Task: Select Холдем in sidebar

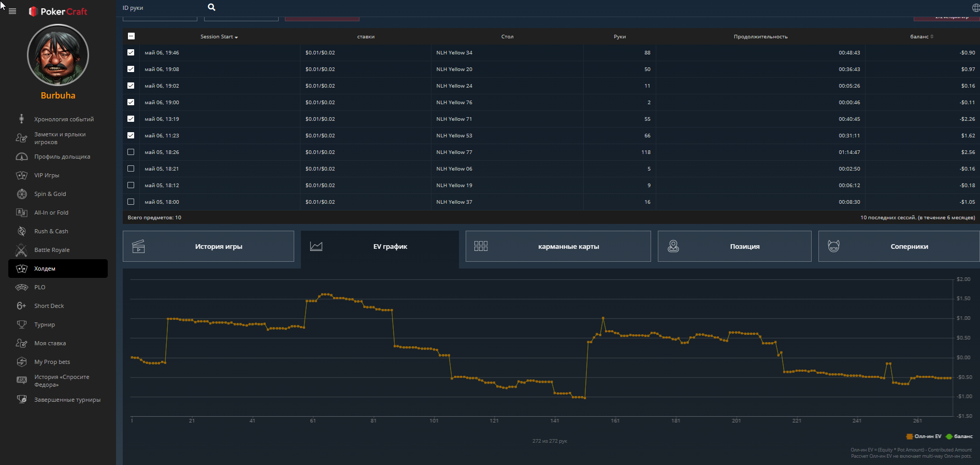Action: pyautogui.click(x=58, y=269)
